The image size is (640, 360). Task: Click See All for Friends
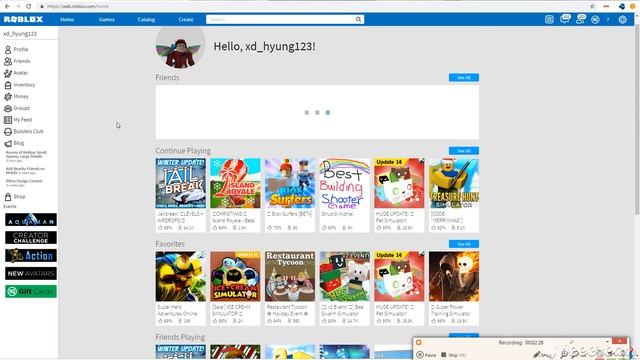(464, 78)
